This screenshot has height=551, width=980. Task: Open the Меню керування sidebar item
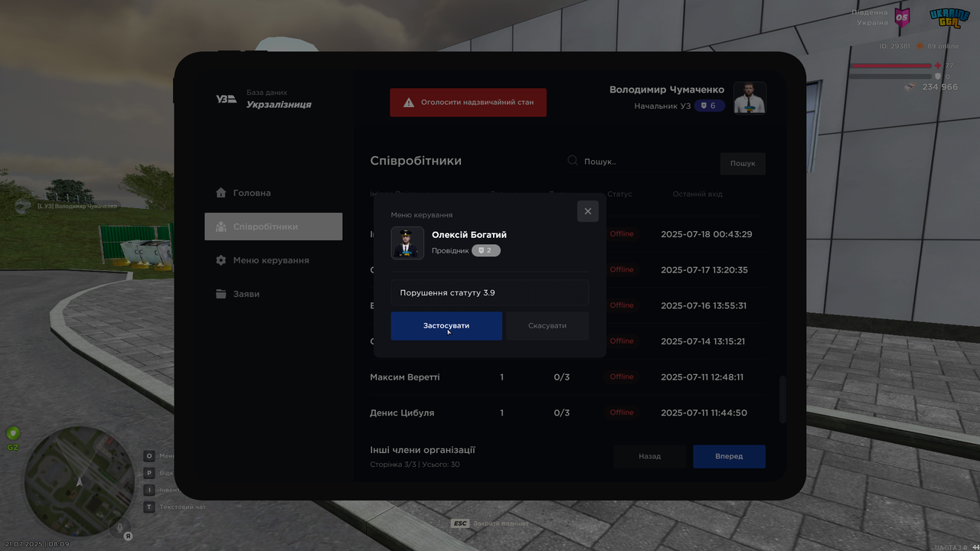(x=273, y=260)
